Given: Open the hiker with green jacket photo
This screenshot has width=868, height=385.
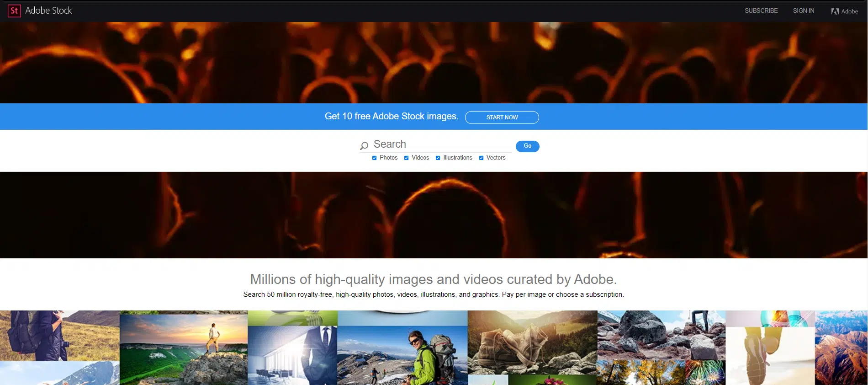Looking at the screenshot, I should pyautogui.click(x=402, y=355).
